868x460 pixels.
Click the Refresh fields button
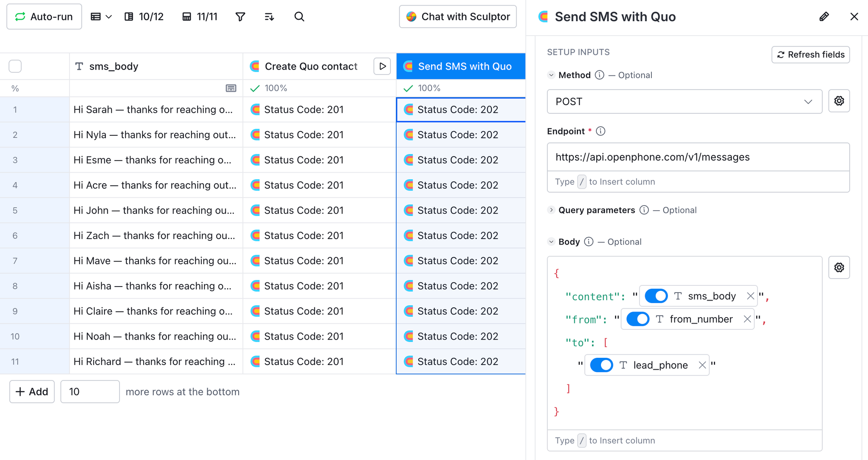(810, 55)
